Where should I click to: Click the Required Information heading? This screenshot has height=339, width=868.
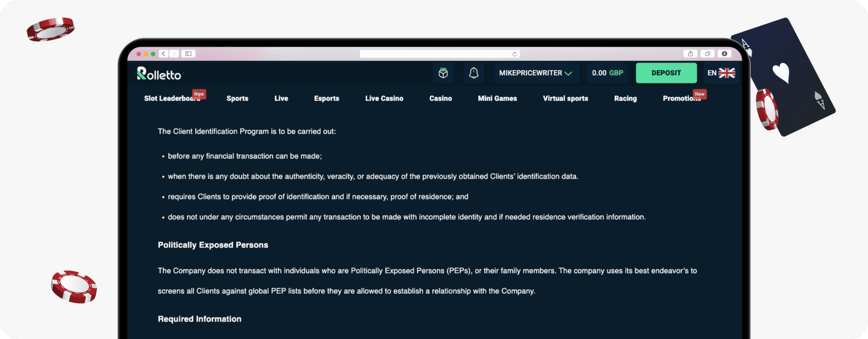tap(200, 319)
